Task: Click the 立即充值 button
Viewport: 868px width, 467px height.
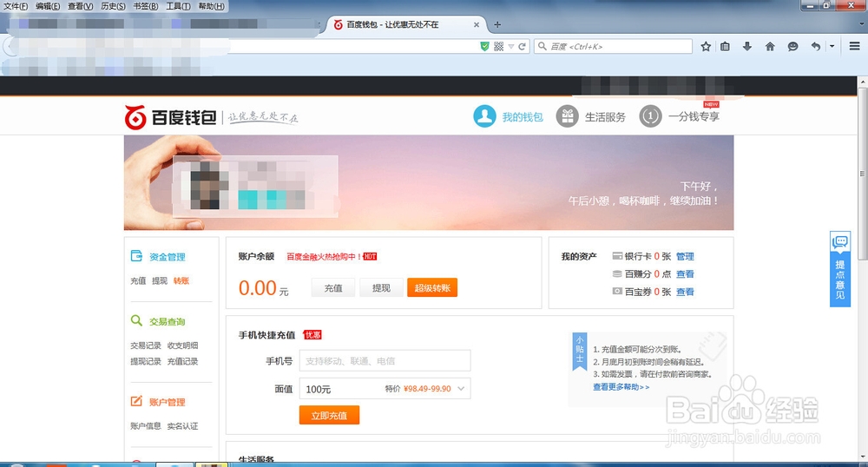Action: point(329,415)
